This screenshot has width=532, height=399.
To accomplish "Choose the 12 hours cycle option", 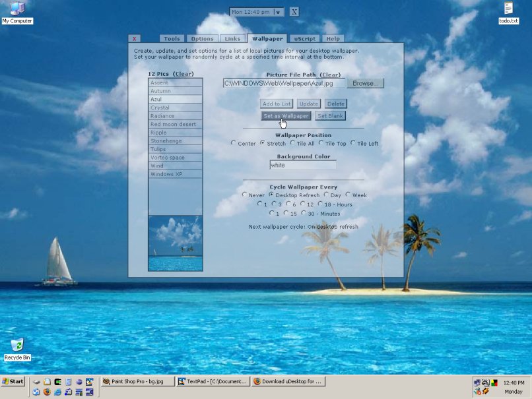I will coord(302,204).
